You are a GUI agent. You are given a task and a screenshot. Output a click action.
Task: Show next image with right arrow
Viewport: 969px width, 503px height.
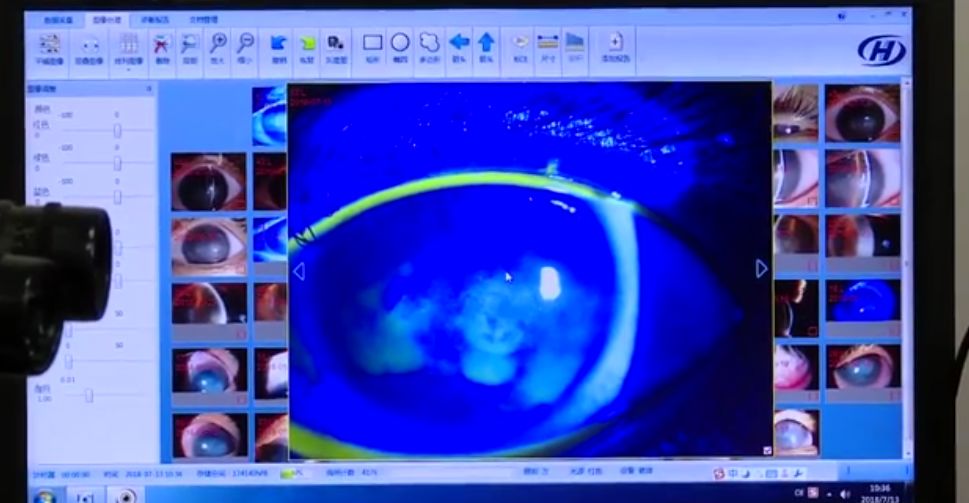(x=761, y=268)
